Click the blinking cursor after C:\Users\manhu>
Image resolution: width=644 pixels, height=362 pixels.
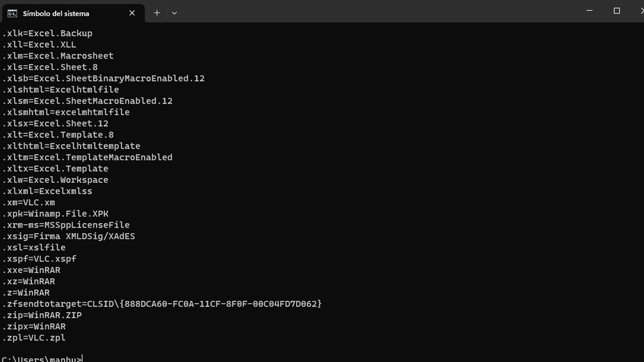[82, 358]
